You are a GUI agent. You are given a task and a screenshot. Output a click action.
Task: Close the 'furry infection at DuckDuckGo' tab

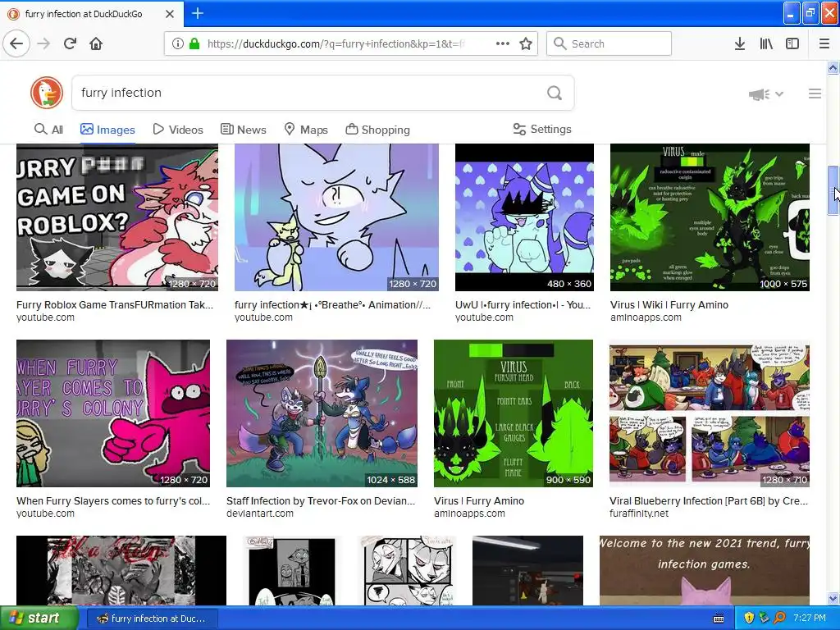pos(169,14)
